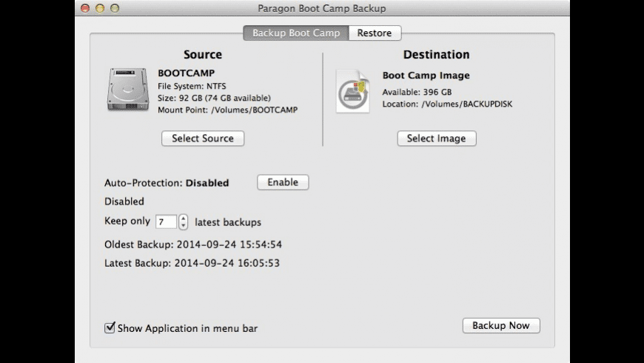The image size is (644, 363).
Task: Switch to the Restore tab
Action: click(374, 33)
